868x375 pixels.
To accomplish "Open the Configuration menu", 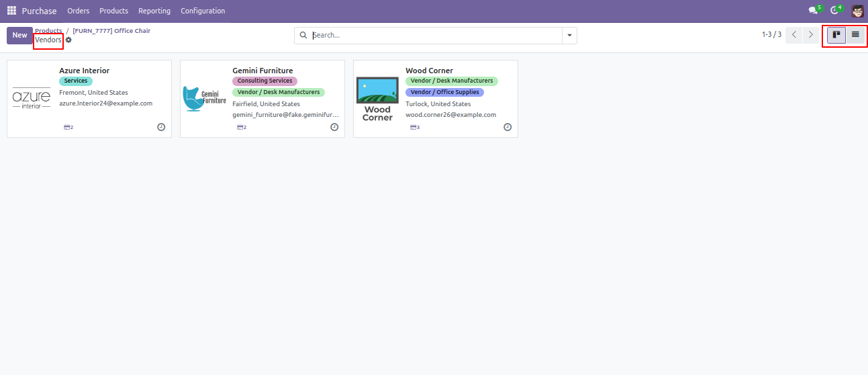I will pyautogui.click(x=203, y=11).
